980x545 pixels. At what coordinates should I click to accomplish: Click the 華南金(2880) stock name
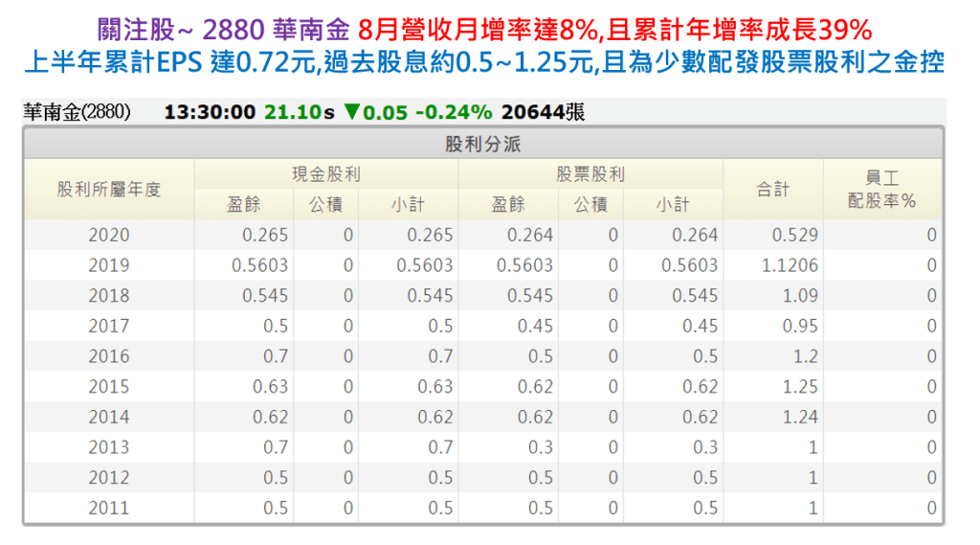pos(77,112)
